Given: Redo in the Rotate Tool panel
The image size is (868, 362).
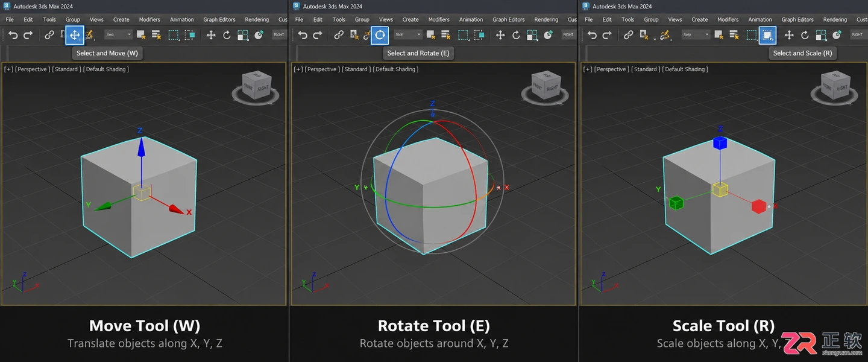Looking at the screenshot, I should 317,35.
